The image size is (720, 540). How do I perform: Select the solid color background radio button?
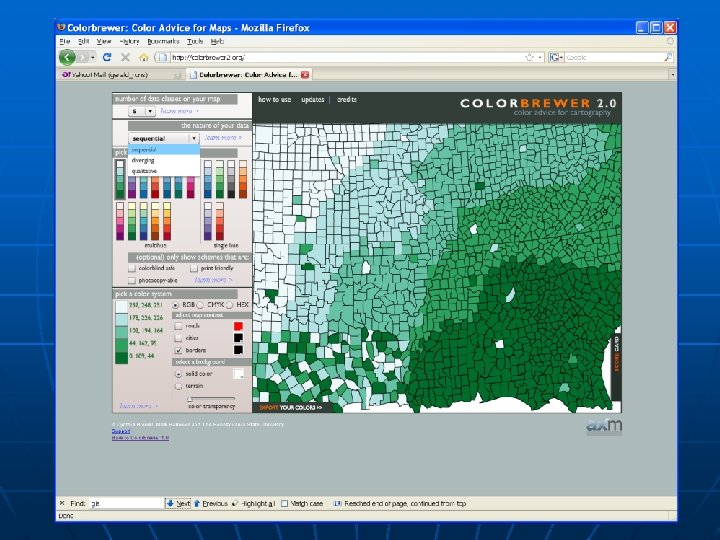click(x=178, y=374)
